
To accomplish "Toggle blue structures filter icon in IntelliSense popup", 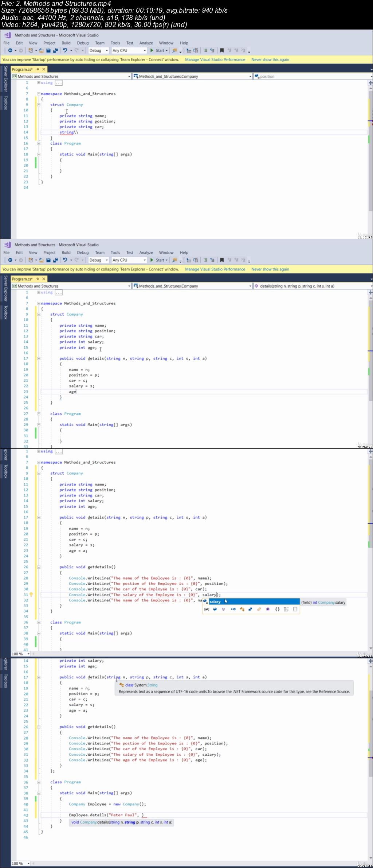I will [x=250, y=609].
